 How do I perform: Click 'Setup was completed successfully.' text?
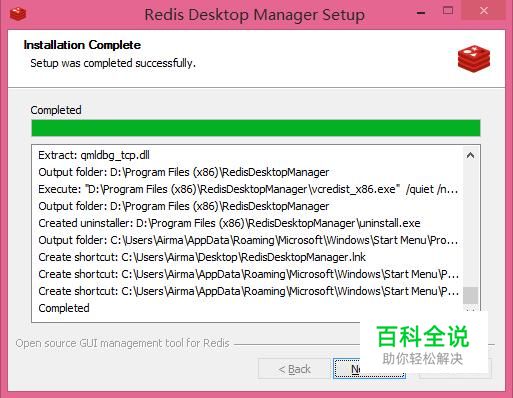point(113,63)
